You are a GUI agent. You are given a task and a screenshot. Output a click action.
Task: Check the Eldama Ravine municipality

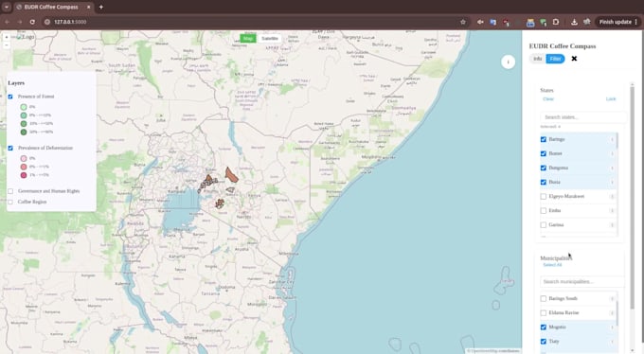(x=544, y=313)
